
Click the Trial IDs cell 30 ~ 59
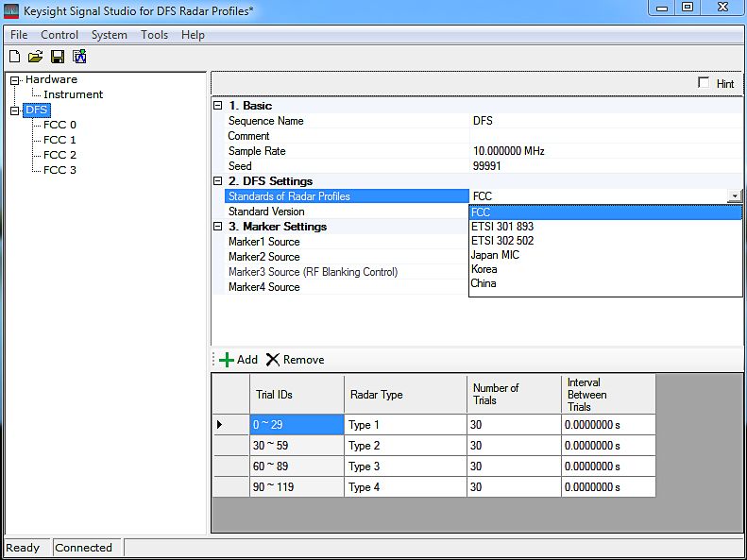coord(297,445)
